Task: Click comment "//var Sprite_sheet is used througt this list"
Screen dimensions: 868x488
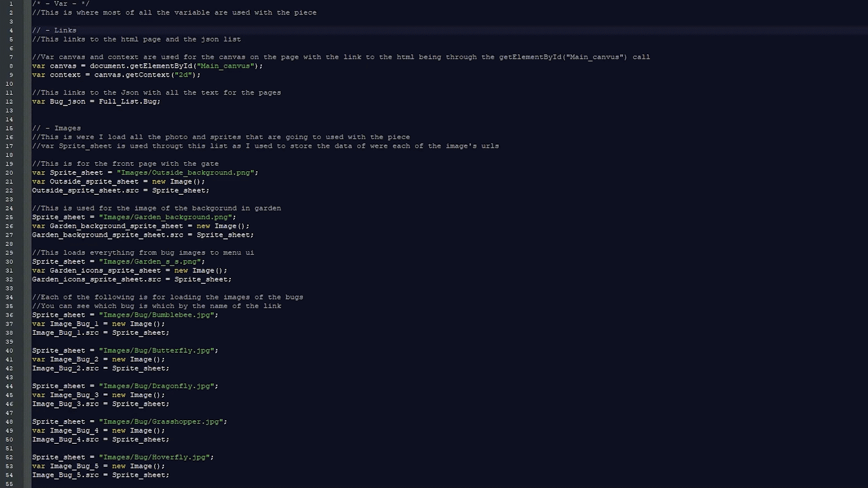Action: pyautogui.click(x=265, y=146)
